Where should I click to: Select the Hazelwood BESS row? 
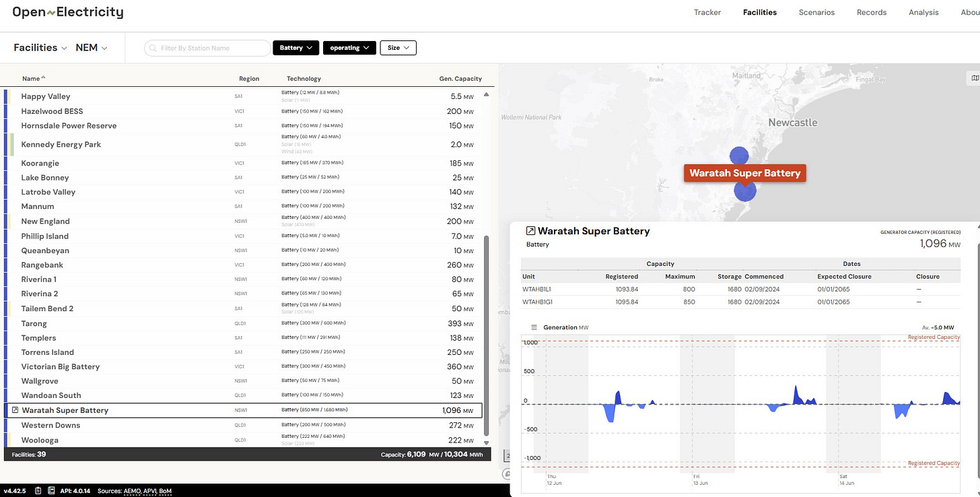pyautogui.click(x=243, y=111)
